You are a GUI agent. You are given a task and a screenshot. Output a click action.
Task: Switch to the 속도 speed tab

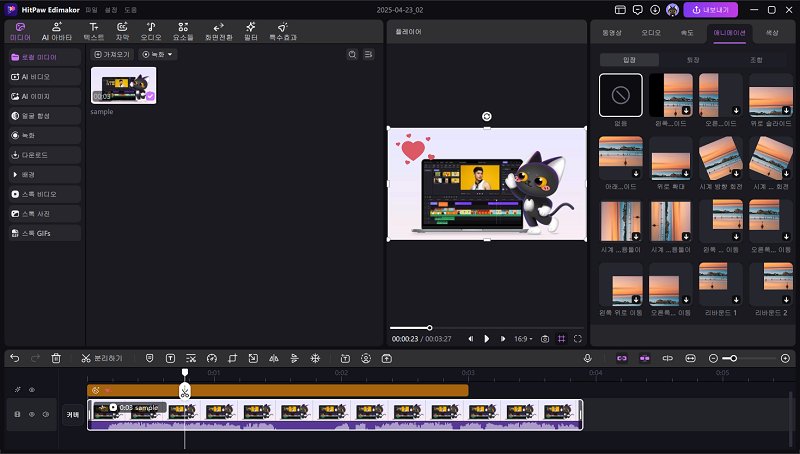click(687, 33)
